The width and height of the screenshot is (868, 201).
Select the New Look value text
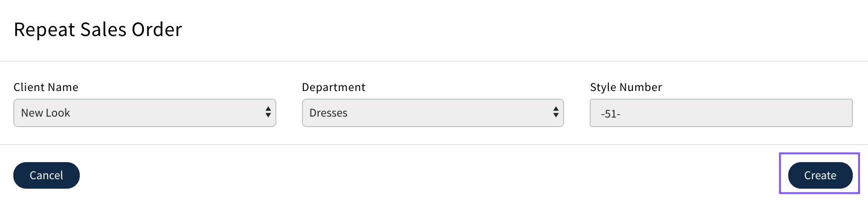46,113
